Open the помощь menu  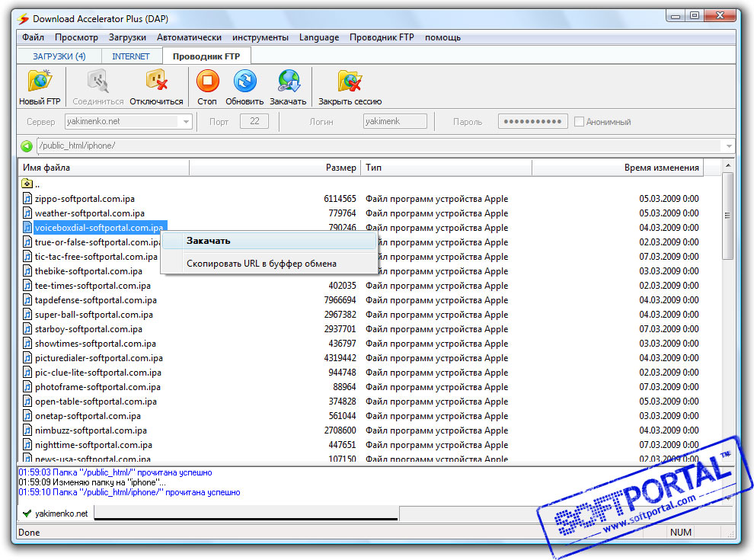442,37
